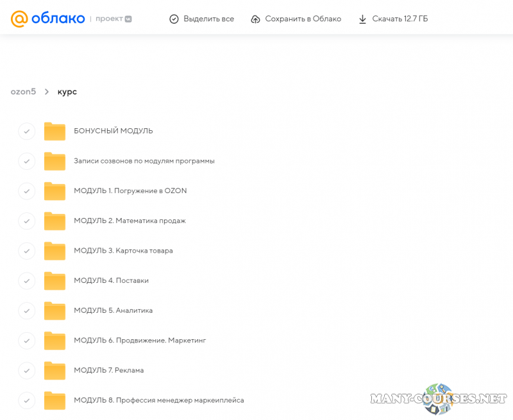Screen dimensions: 513x420
Task: Click the download arrow icon
Action: coord(362,19)
